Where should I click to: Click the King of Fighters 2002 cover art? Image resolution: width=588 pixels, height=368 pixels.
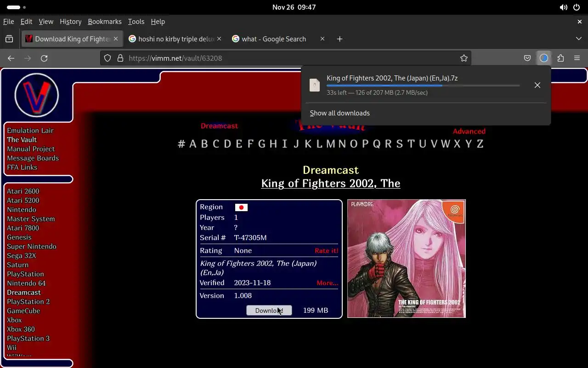tap(407, 259)
